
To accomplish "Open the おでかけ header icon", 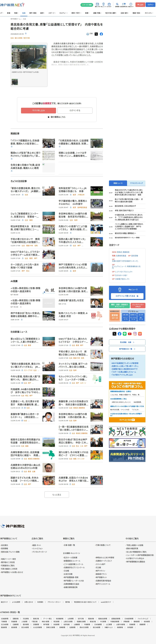I will coord(109,5).
